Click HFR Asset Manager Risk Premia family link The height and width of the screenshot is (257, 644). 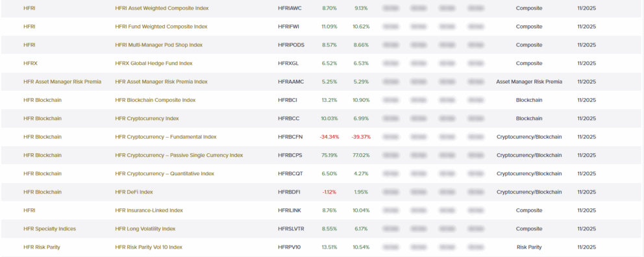[x=62, y=82]
